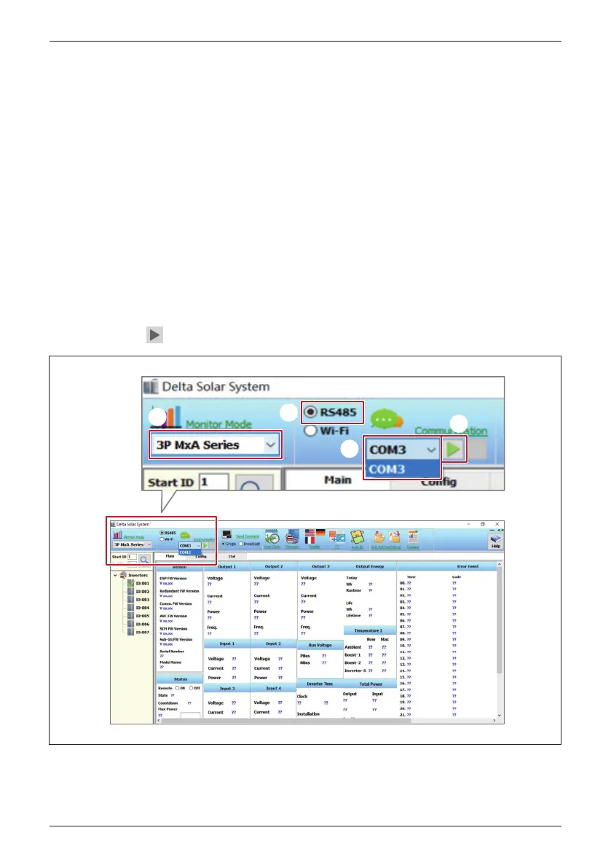Click the Auto ID puzzle icon

357,536
